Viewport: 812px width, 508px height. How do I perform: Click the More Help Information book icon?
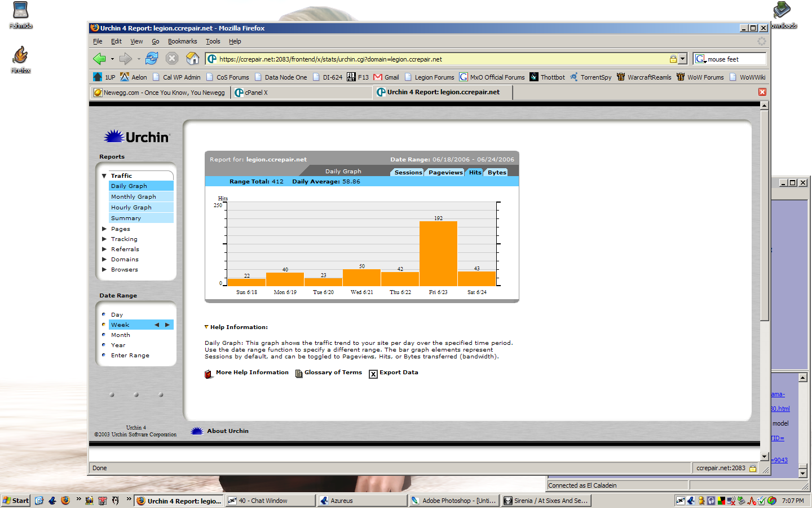[x=209, y=374]
